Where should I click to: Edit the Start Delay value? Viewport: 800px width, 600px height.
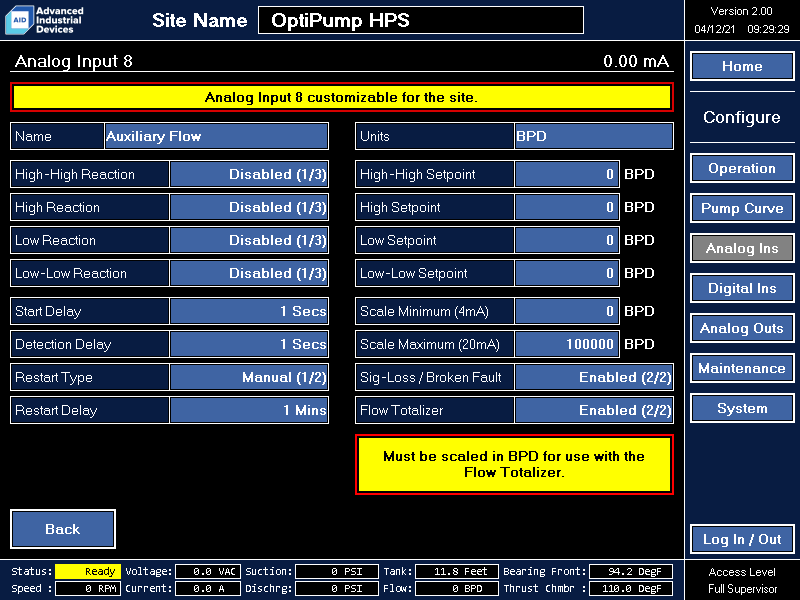coord(249,311)
